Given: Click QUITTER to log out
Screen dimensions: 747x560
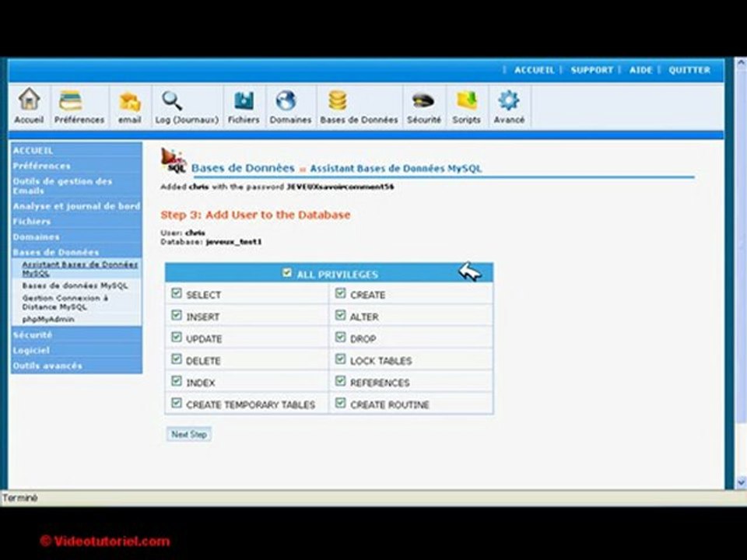Looking at the screenshot, I should pyautogui.click(x=689, y=70).
